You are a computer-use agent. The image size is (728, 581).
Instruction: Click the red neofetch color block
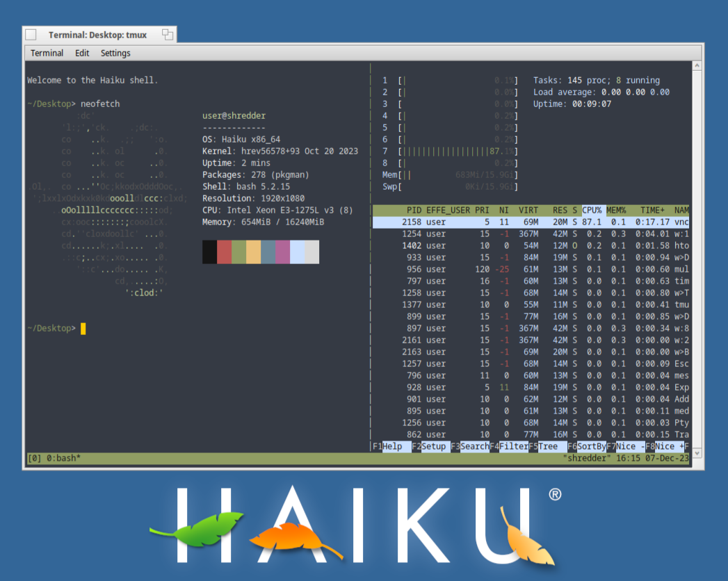pos(225,252)
